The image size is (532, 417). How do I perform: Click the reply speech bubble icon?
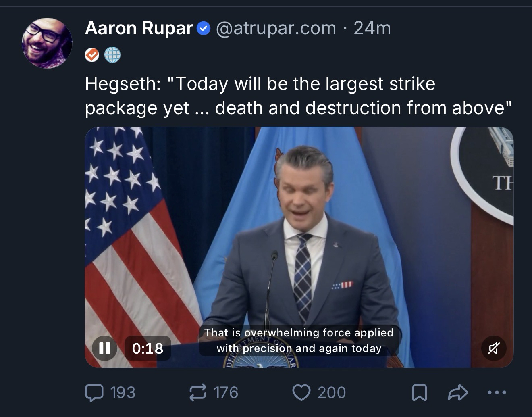tap(94, 392)
